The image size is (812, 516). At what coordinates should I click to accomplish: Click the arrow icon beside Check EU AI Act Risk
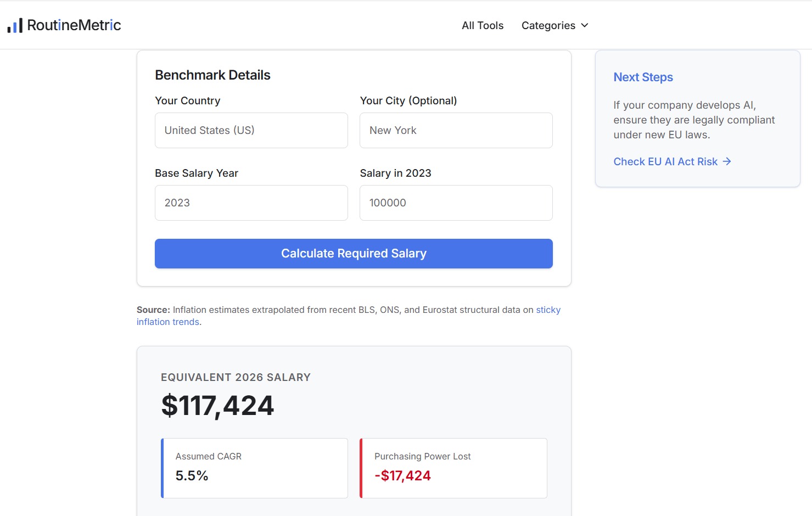(x=727, y=161)
